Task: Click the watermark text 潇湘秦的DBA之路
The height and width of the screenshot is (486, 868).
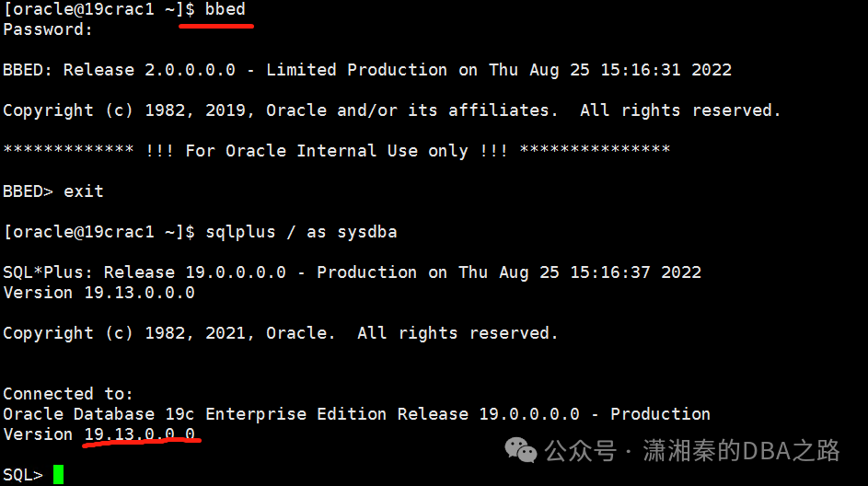Action: point(741,451)
